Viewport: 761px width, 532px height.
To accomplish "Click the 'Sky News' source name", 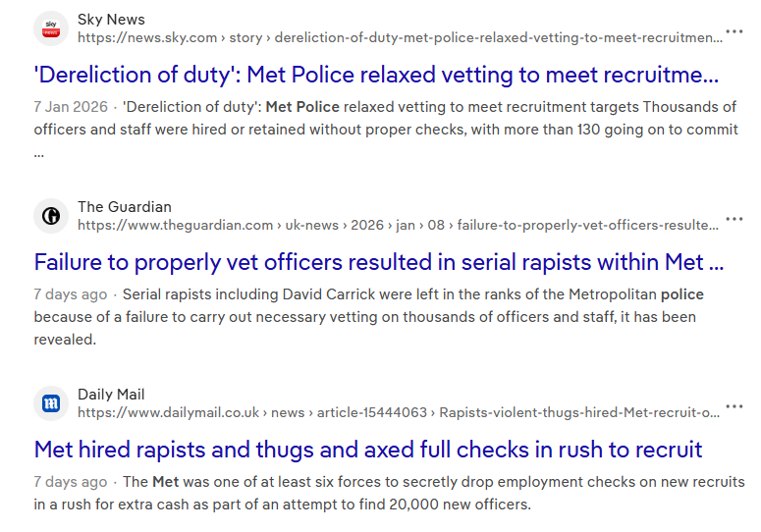I will point(111,20).
